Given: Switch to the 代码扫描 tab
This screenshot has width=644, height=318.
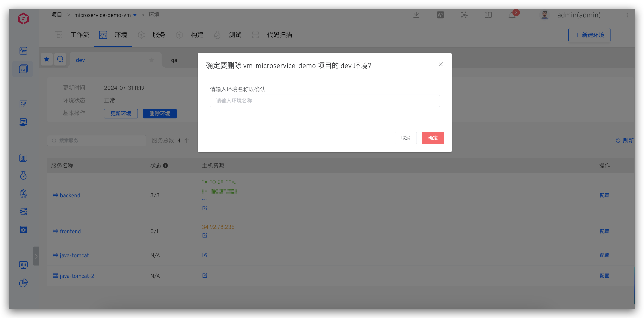Looking at the screenshot, I should [x=279, y=35].
